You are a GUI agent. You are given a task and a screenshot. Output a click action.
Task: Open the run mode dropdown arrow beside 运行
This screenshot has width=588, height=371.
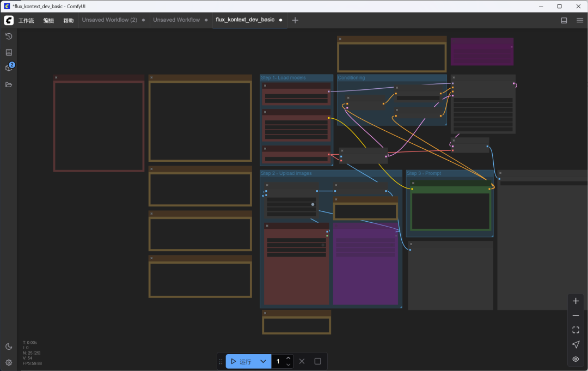click(264, 361)
